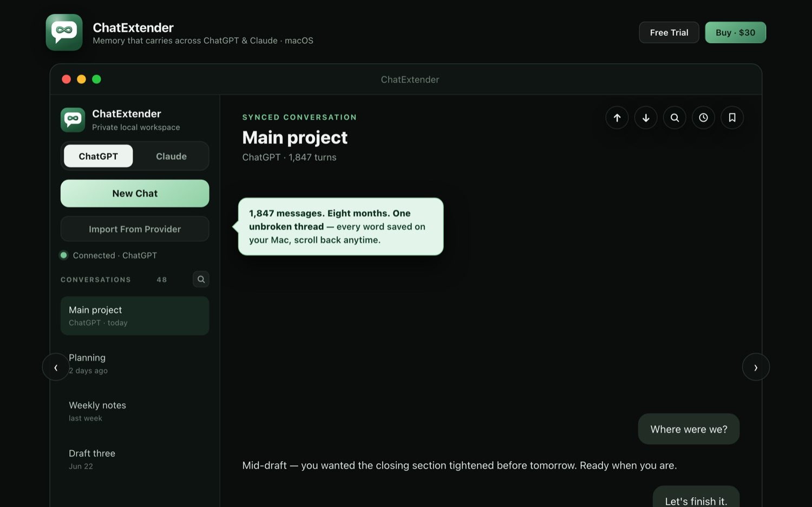The height and width of the screenshot is (507, 812).
Task: Go to next slide arrow
Action: coord(756,367)
